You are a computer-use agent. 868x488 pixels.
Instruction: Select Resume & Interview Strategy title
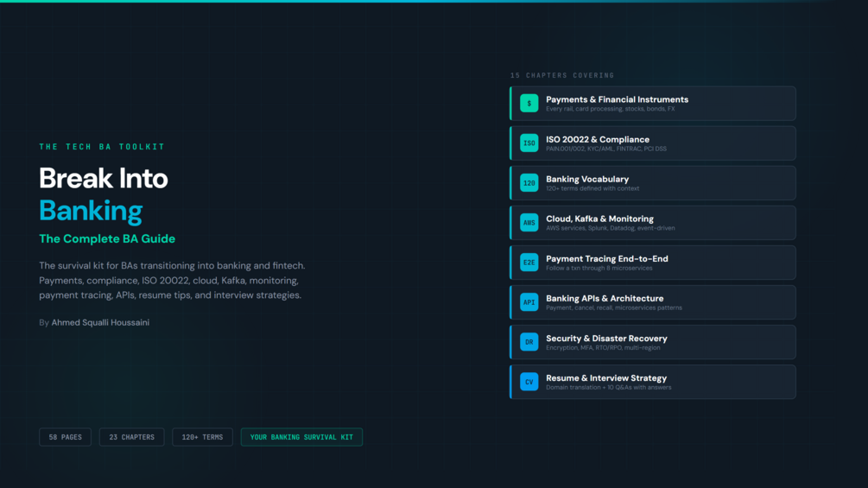[606, 378]
